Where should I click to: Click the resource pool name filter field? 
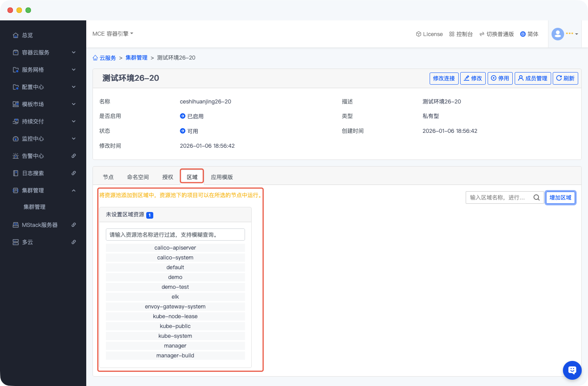coord(175,235)
